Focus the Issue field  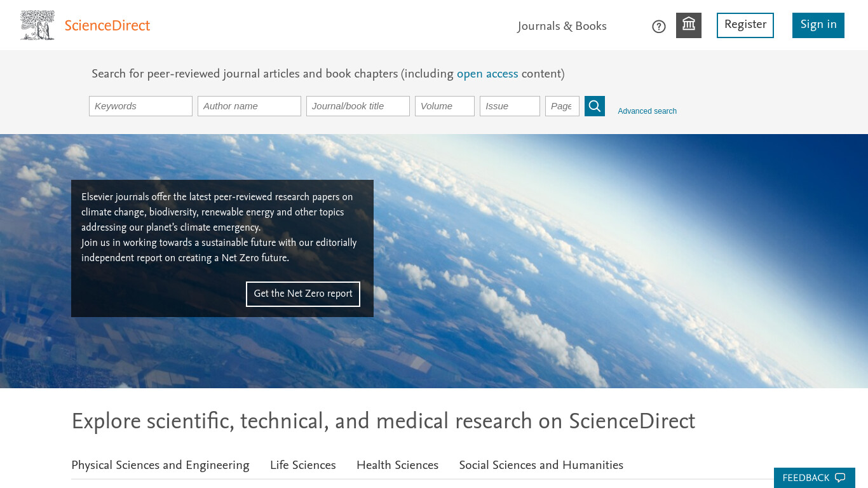pos(510,106)
